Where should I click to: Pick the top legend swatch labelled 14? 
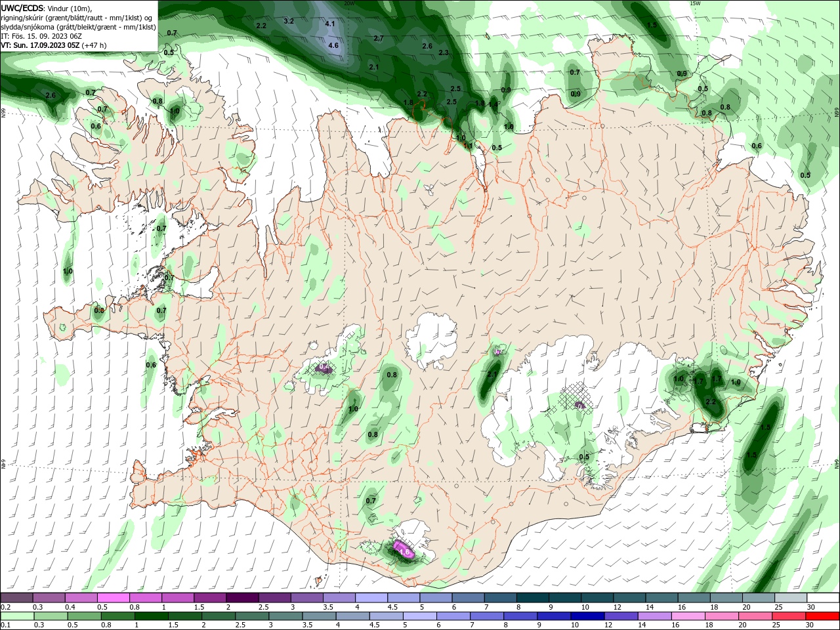click(x=662, y=598)
